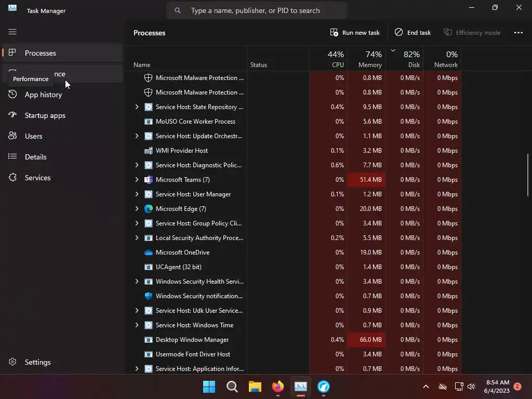Open the Users page
This screenshot has height=399, width=532.
click(62, 136)
